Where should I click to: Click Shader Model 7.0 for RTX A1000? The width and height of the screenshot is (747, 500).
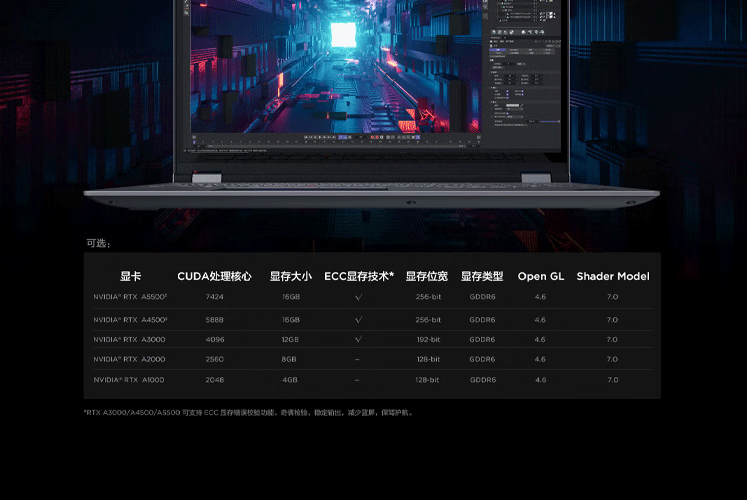point(613,380)
